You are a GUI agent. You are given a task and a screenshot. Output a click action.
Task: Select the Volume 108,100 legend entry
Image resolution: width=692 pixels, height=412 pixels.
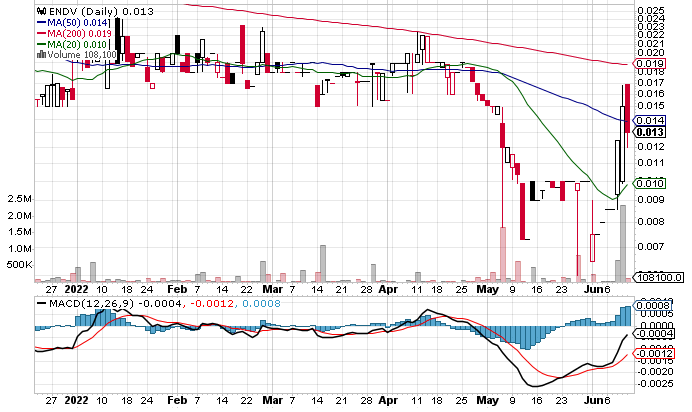(82, 55)
